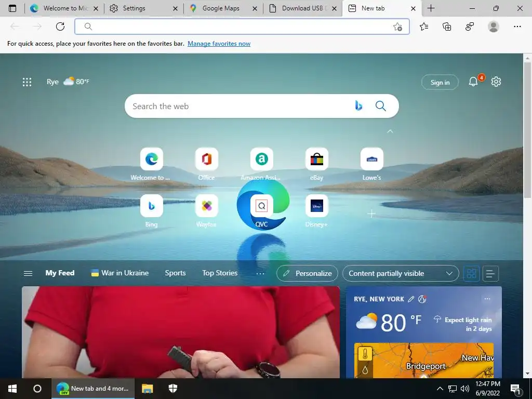532x399 pixels.
Task: Click the network tray icon
Action: (453, 389)
